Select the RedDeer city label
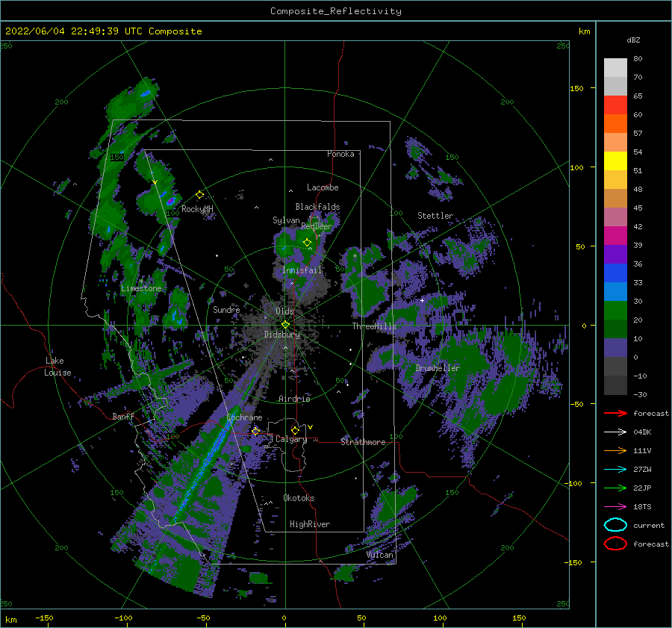 pos(317,226)
